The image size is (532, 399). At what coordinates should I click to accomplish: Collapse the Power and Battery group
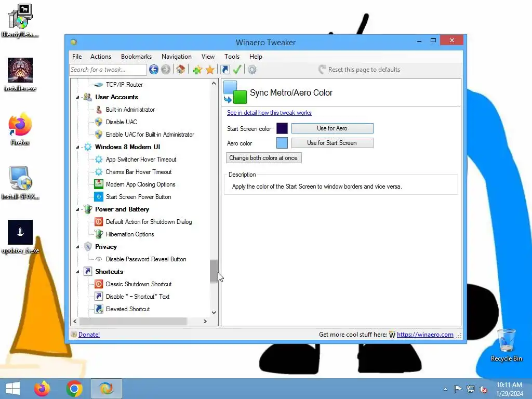pos(77,210)
